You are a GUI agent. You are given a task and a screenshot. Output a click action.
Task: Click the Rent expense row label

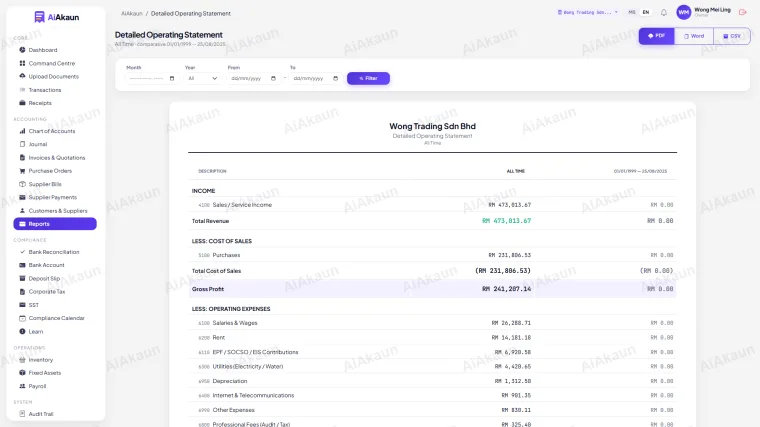219,337
